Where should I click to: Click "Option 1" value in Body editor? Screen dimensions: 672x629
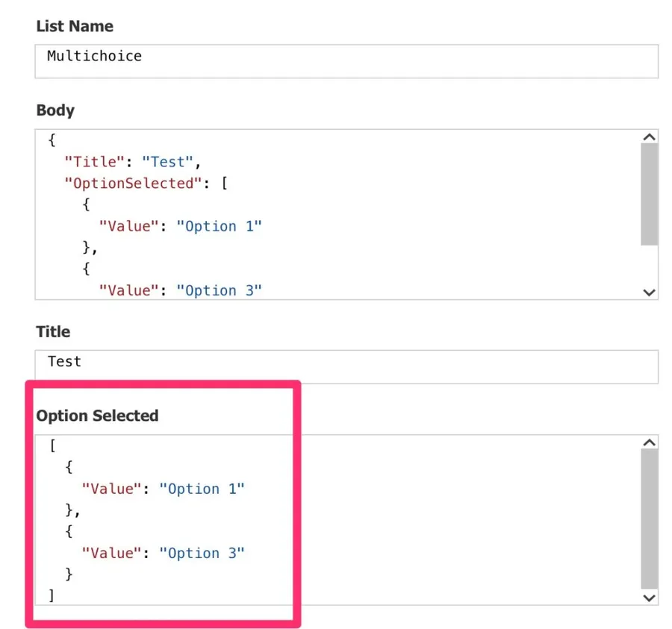(x=219, y=226)
